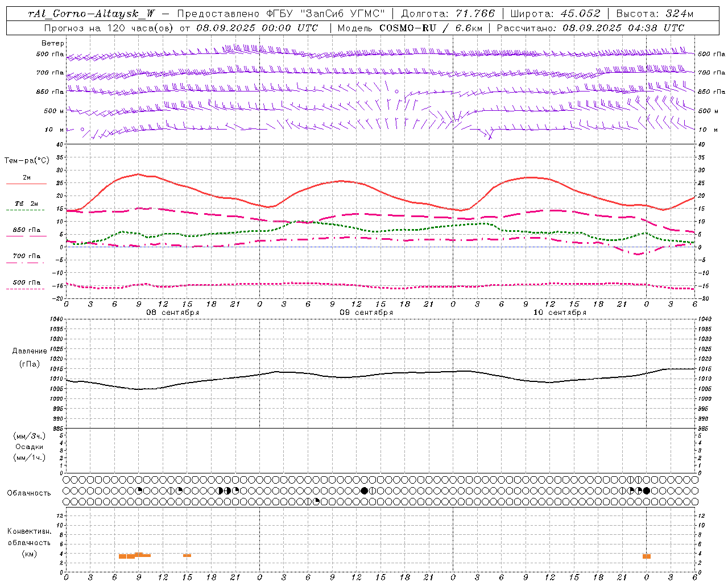Click the '(мм/1ч.)' precipitation unit label
This screenshot has height=582, width=728.
[30, 458]
